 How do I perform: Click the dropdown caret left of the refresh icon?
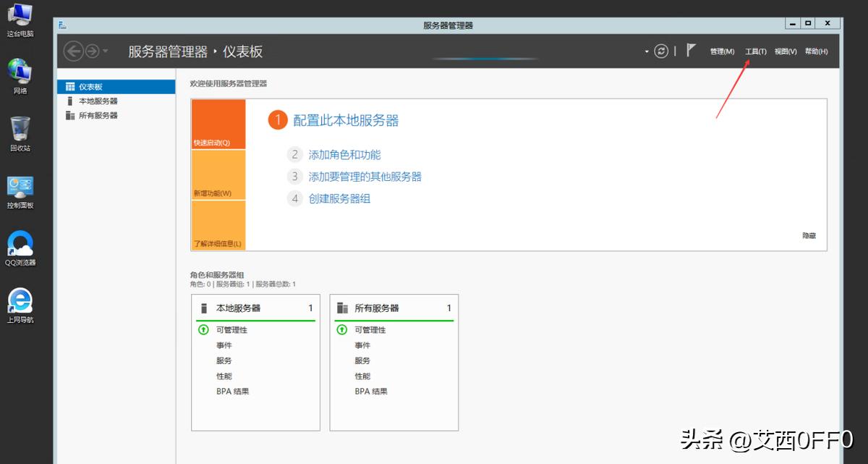(x=646, y=51)
